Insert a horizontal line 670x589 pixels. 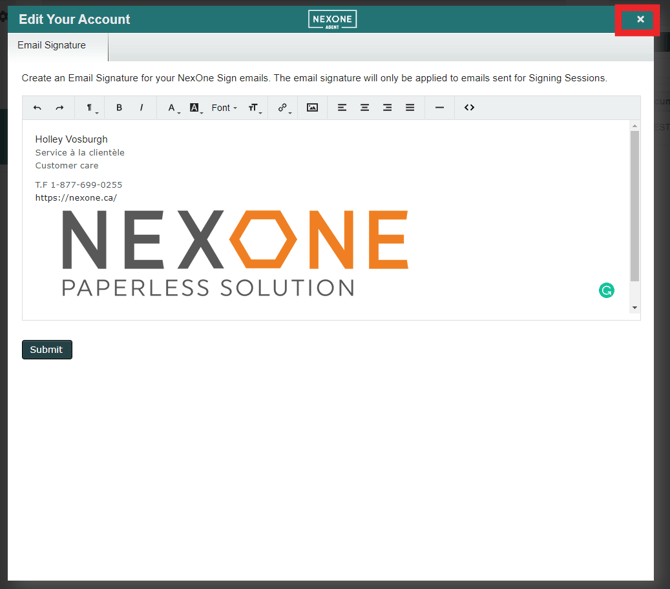tap(439, 108)
